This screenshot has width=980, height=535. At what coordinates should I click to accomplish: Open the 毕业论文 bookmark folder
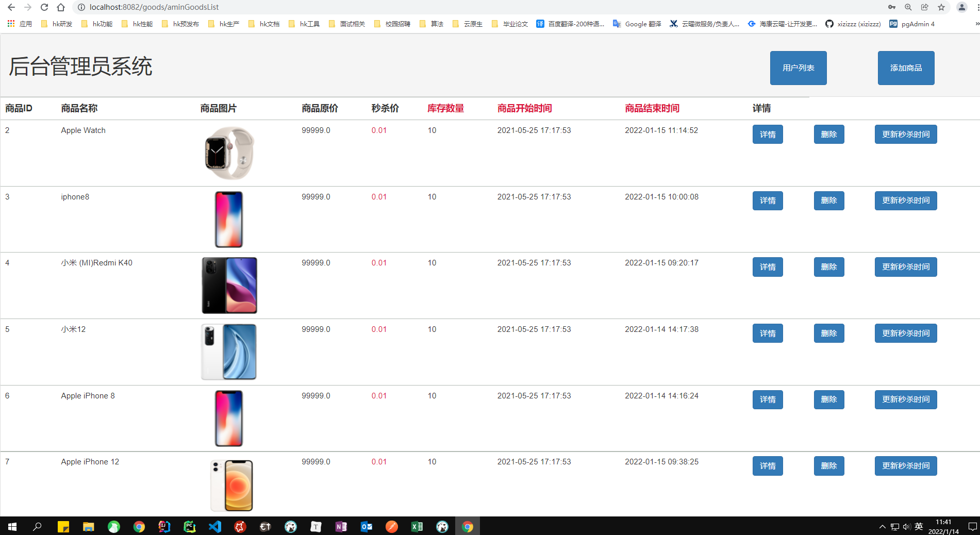(x=510, y=24)
